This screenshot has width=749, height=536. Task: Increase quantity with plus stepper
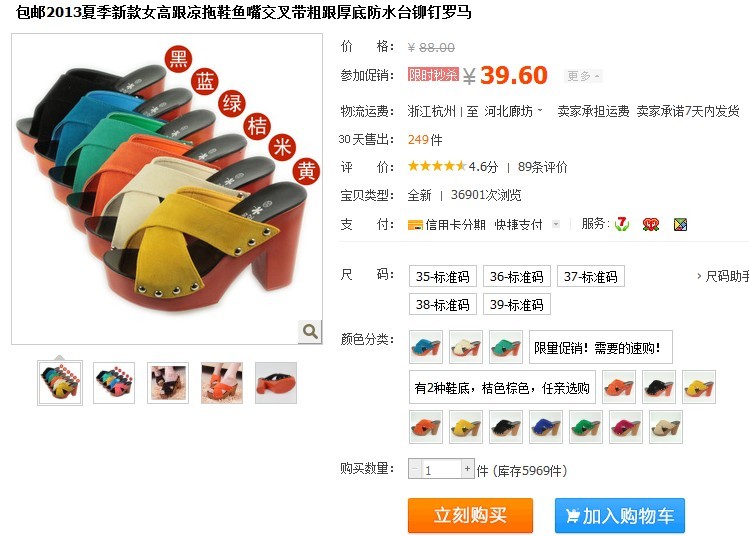pyautogui.click(x=467, y=469)
